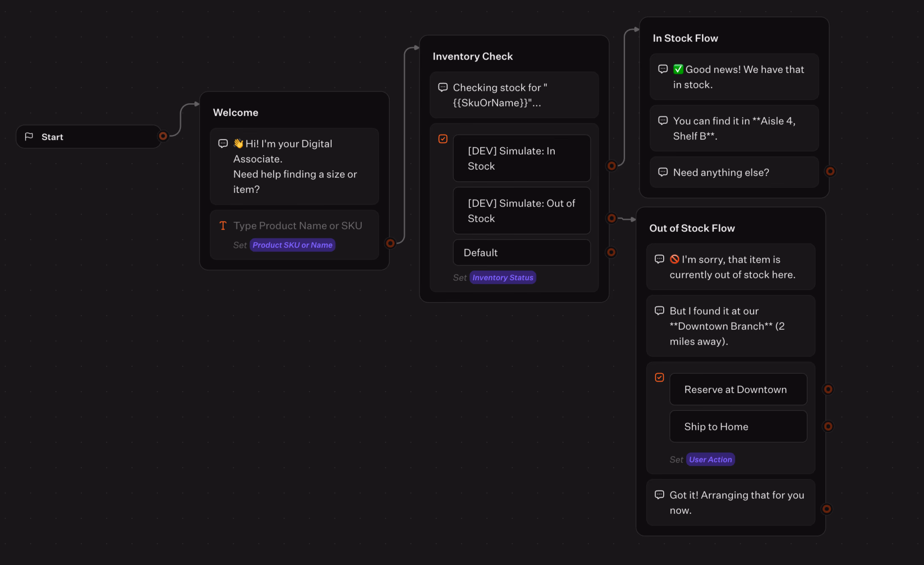Click the output connector of Default choice
The height and width of the screenshot is (565, 924).
tap(611, 253)
